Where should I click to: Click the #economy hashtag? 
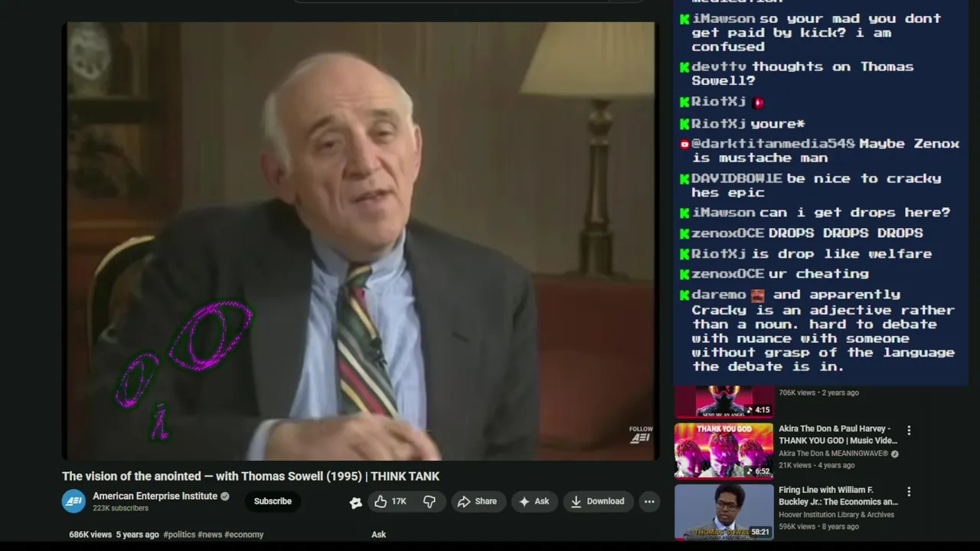pos(244,534)
